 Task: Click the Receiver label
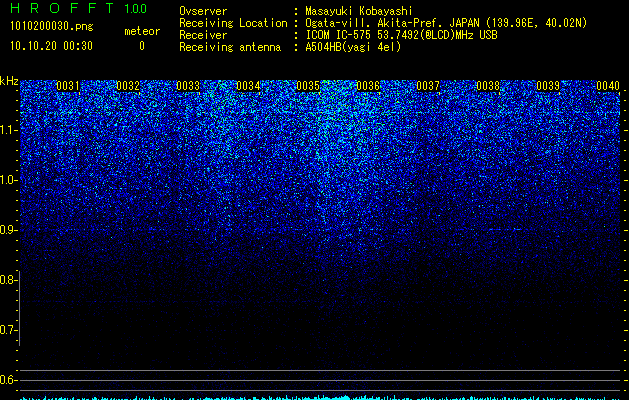[x=203, y=35]
